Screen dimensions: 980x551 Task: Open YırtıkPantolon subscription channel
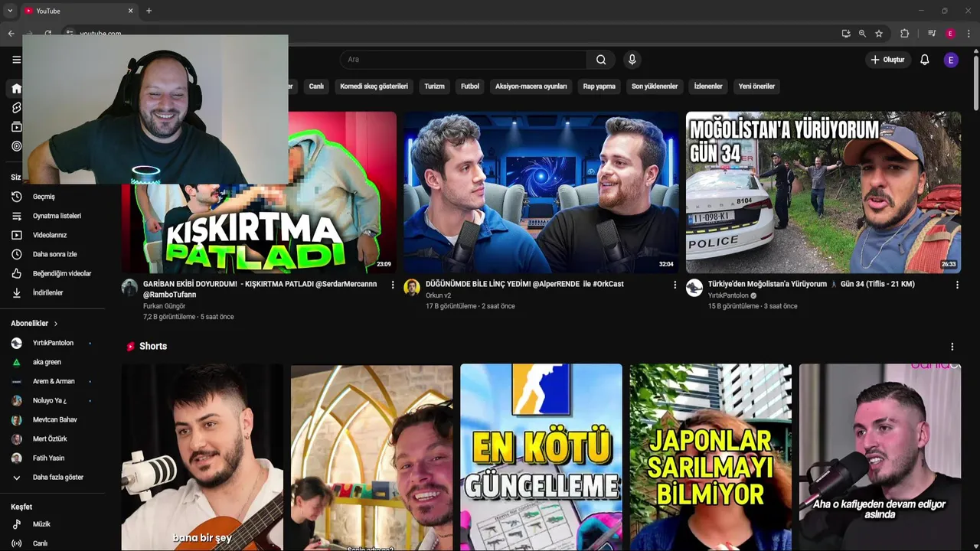53,343
